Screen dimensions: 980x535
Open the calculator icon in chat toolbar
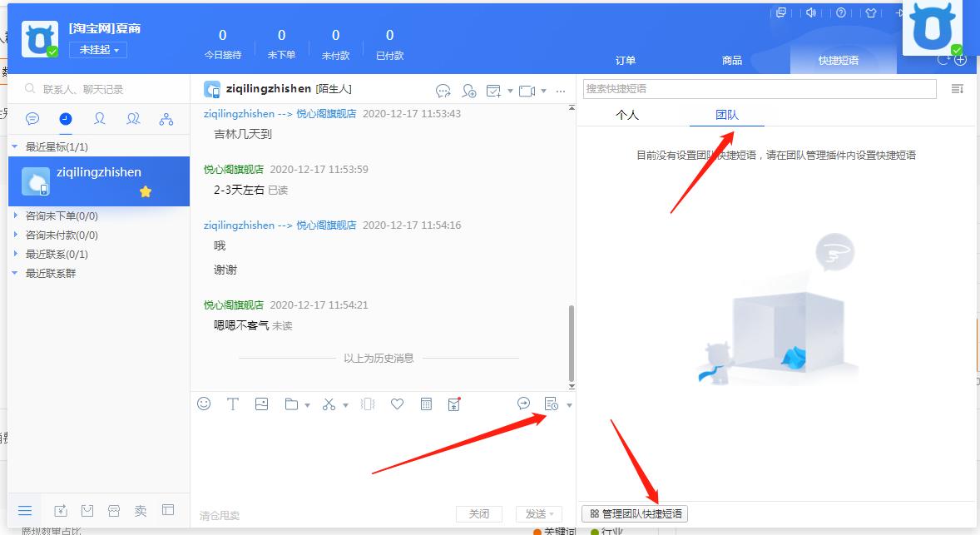pyautogui.click(x=425, y=404)
